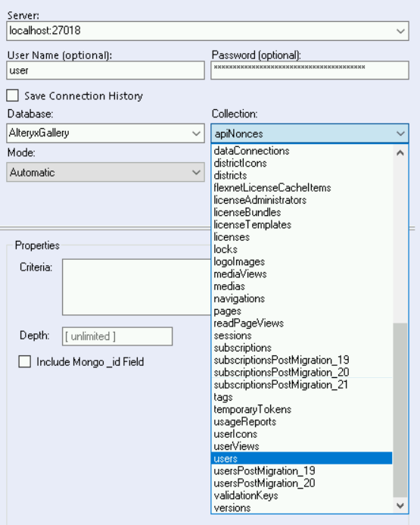
Task: Select licenseBundles collection
Action: point(302,213)
